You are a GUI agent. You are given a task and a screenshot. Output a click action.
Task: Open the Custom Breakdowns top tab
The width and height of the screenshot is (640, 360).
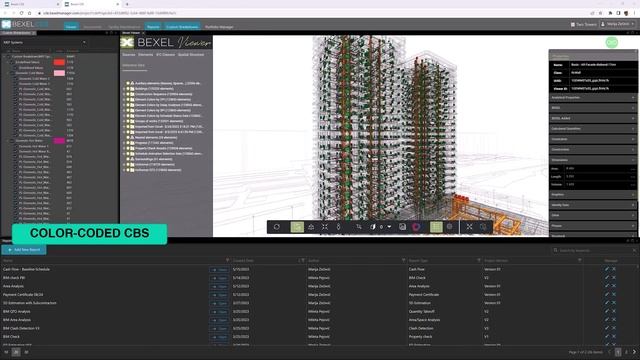click(182, 27)
